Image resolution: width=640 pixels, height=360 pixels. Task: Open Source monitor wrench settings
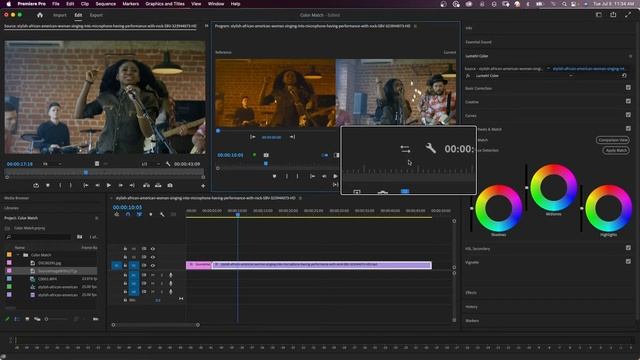[168, 164]
